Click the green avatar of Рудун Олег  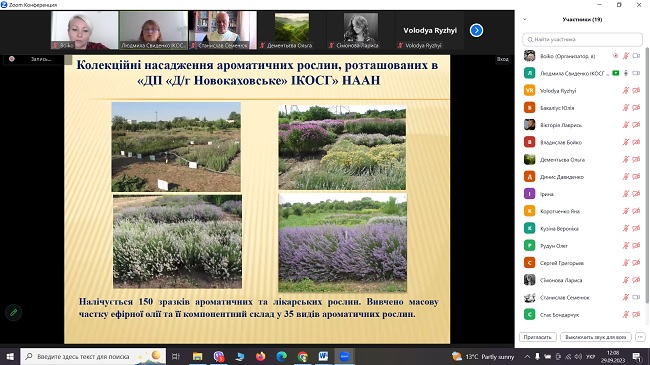click(x=529, y=246)
